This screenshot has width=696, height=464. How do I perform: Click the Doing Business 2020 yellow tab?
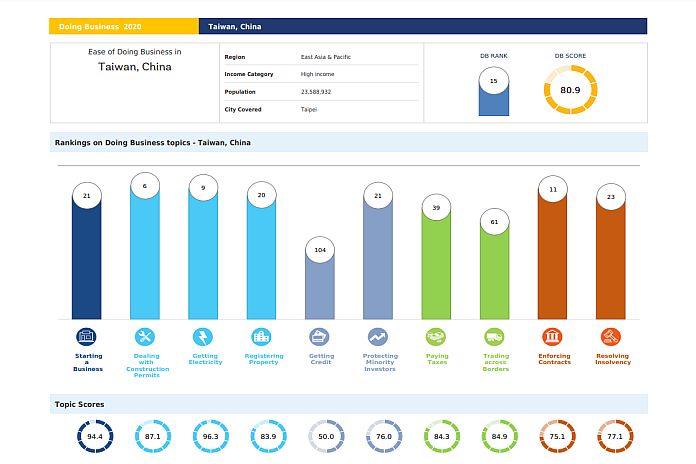pyautogui.click(x=124, y=26)
